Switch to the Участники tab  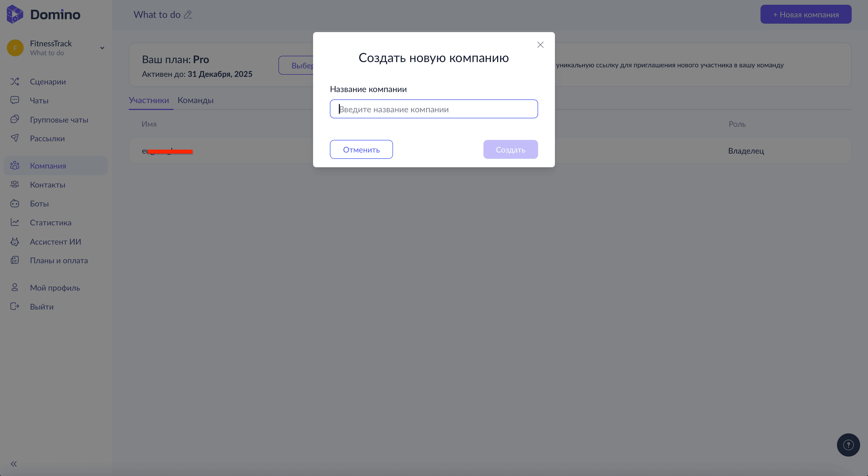click(x=149, y=100)
